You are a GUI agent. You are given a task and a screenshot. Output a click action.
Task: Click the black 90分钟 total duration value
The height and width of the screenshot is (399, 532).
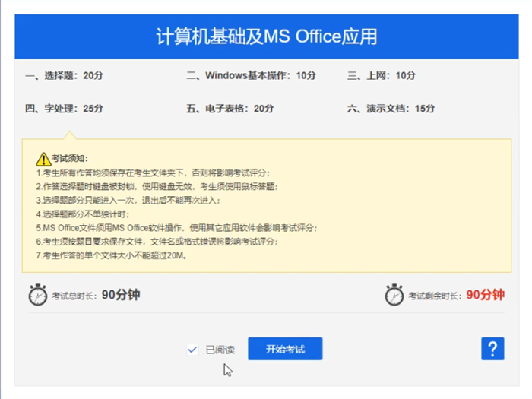click(x=121, y=295)
